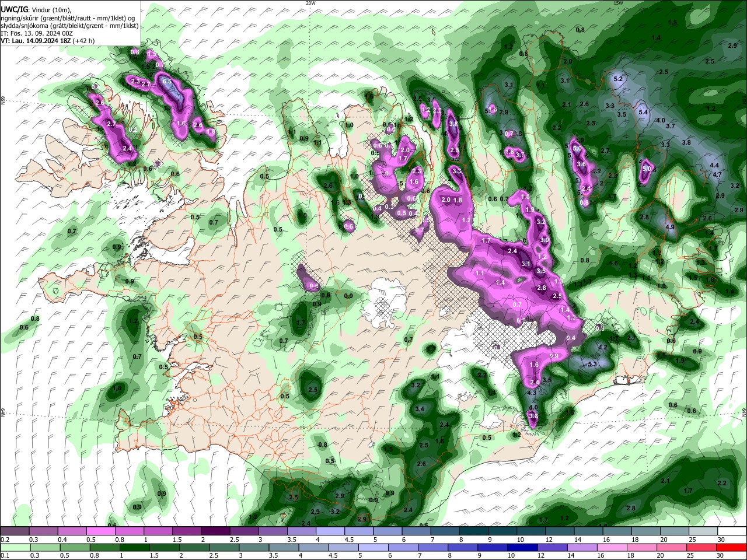
Task: Click the 4.3 precipitation value on the map
Action: tap(532, 393)
